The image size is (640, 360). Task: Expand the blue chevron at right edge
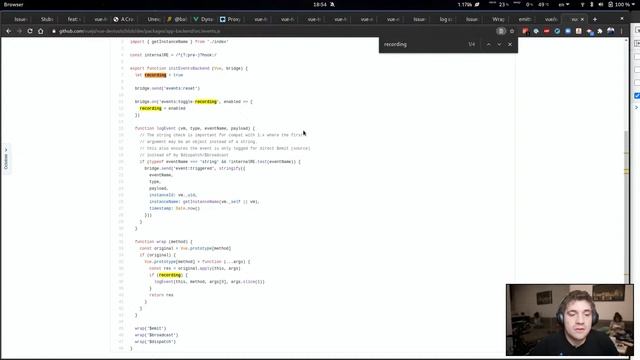click(637, 107)
